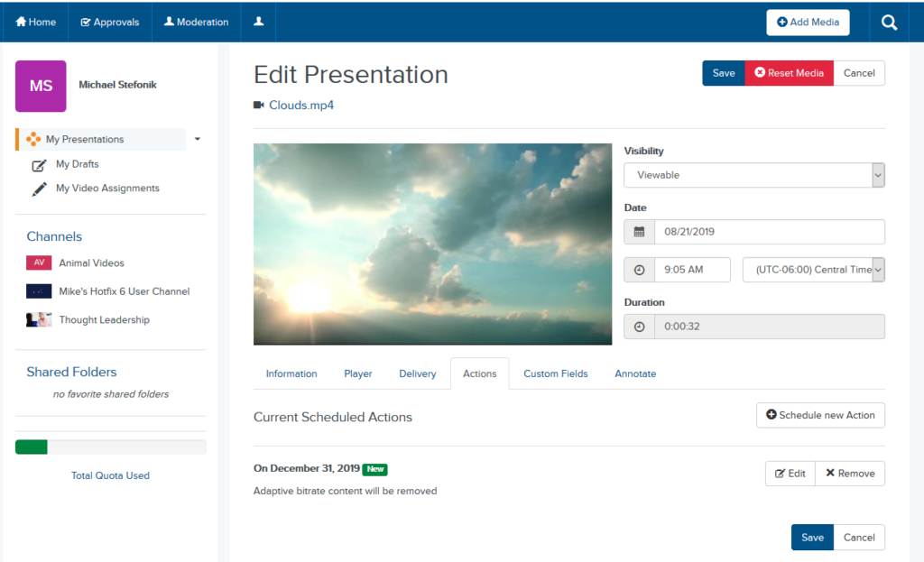
Task: Open Moderation in the navbar
Action: (x=196, y=22)
